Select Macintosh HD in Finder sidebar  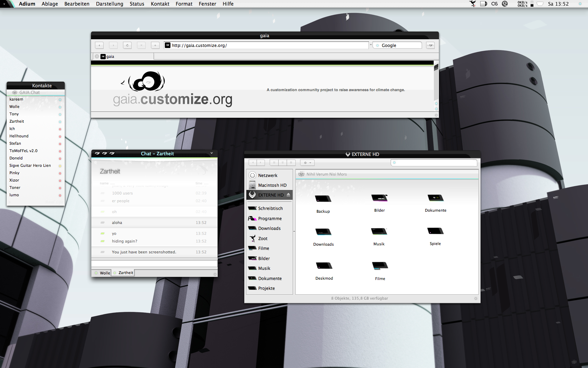pos(269,185)
